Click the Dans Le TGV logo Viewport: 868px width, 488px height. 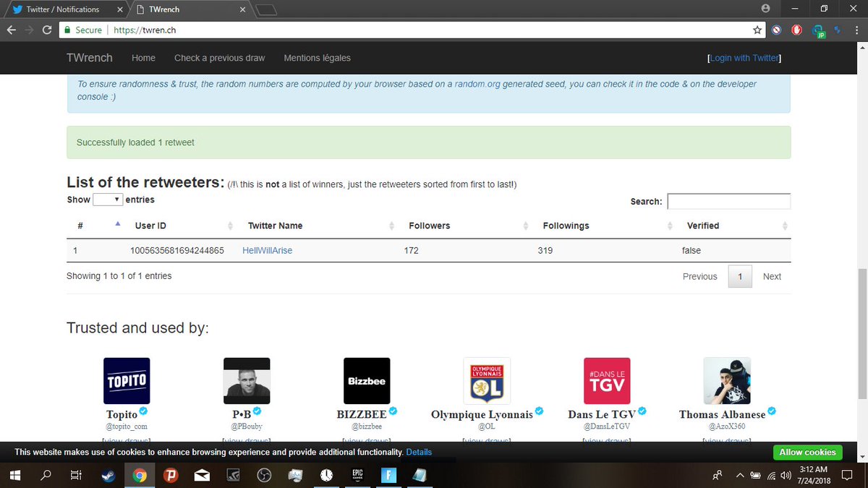click(x=607, y=380)
